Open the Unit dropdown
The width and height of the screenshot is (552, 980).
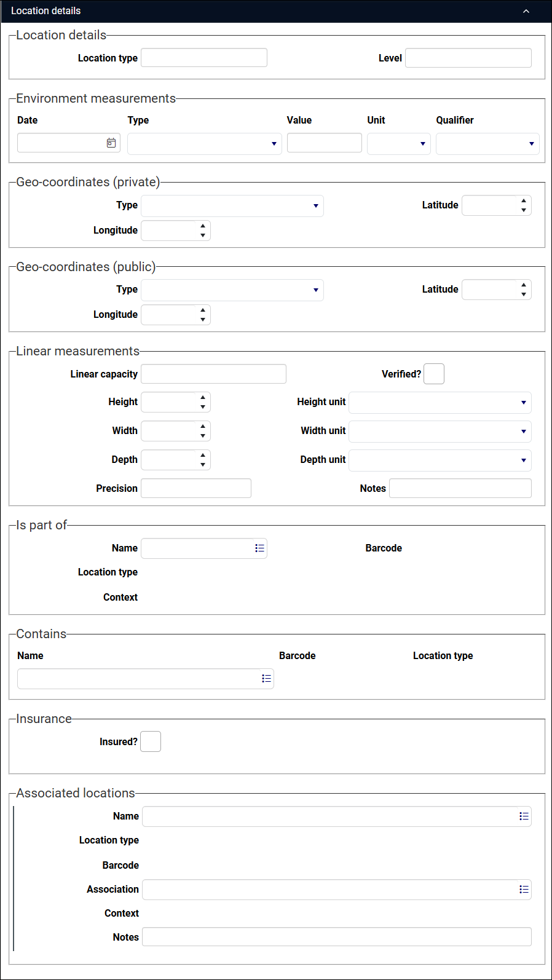click(399, 144)
